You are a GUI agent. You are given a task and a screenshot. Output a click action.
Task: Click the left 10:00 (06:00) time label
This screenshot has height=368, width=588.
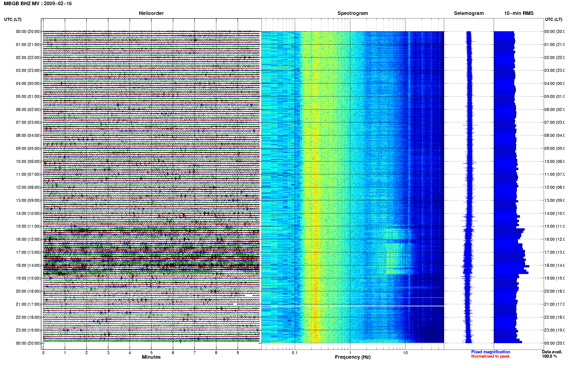coord(28,161)
